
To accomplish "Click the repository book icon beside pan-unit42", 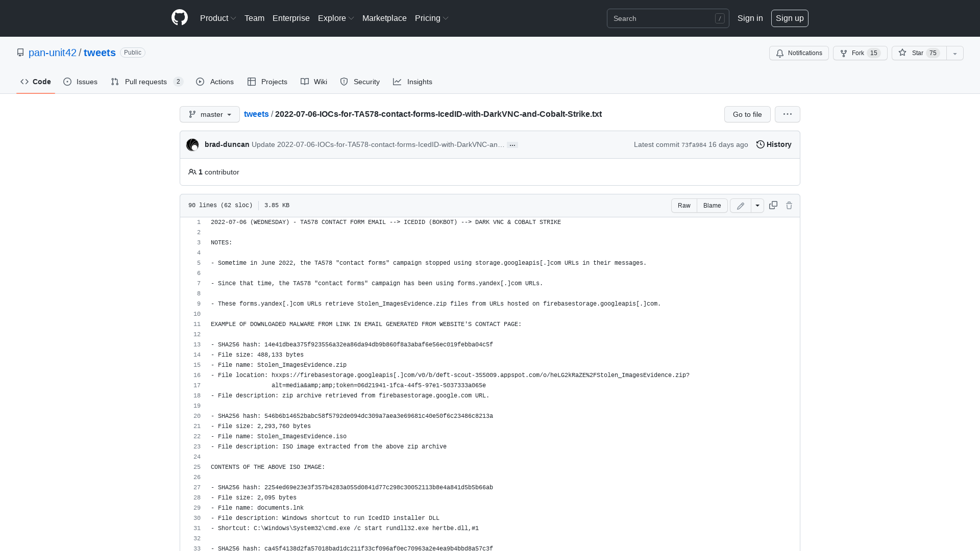I will (20, 52).
